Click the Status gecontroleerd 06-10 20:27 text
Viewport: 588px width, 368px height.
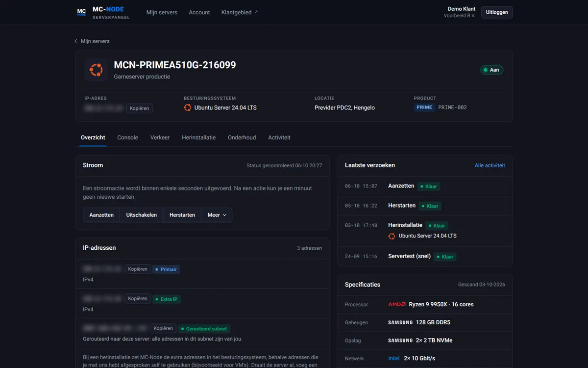point(284,166)
